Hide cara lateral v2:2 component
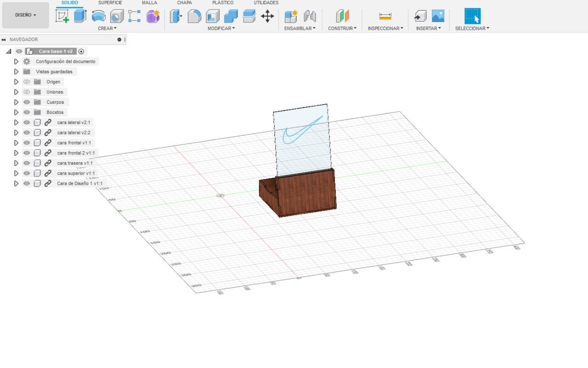The width and height of the screenshot is (588, 368). (x=27, y=133)
